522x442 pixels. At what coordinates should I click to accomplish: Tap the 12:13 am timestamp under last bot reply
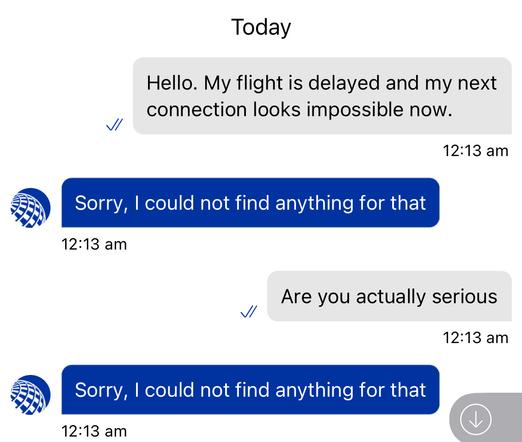click(x=94, y=431)
